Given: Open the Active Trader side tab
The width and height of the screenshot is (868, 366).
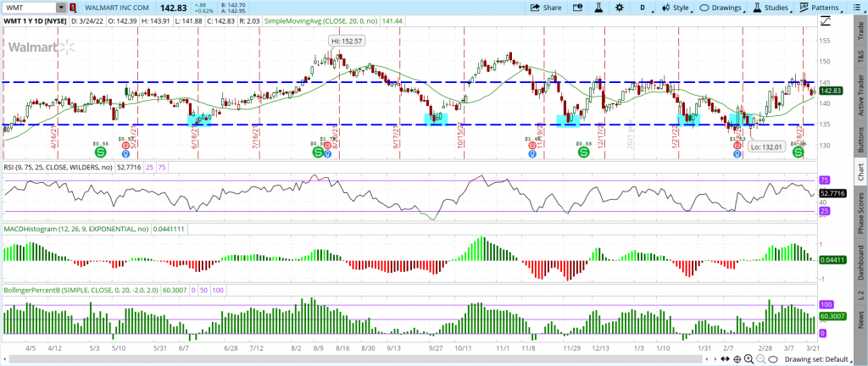Looking at the screenshot, I should click(x=860, y=93).
